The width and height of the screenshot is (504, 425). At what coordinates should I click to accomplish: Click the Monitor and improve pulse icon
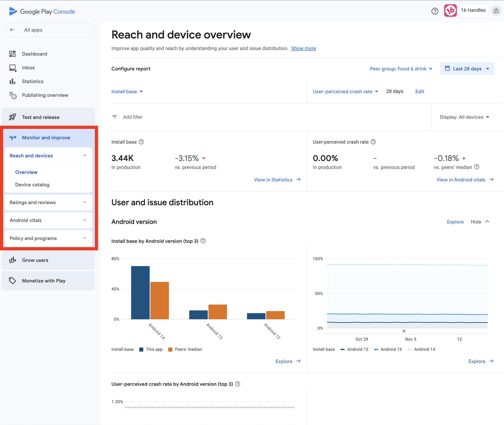[x=12, y=138]
